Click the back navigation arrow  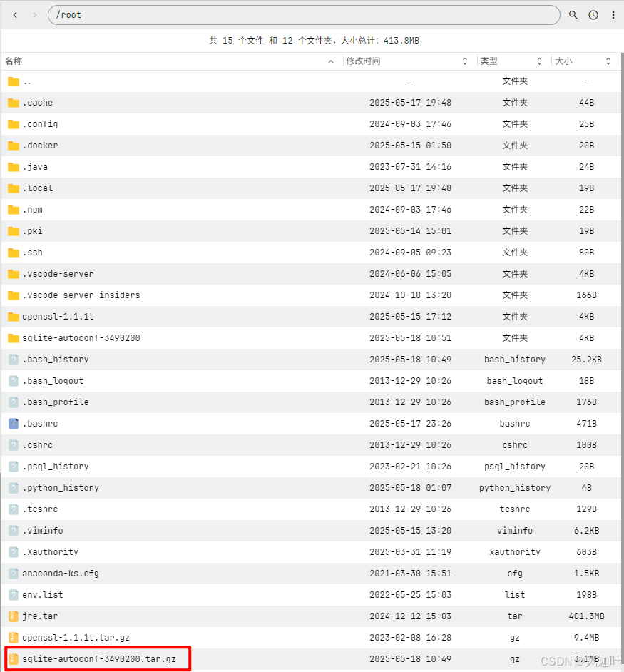[x=14, y=14]
